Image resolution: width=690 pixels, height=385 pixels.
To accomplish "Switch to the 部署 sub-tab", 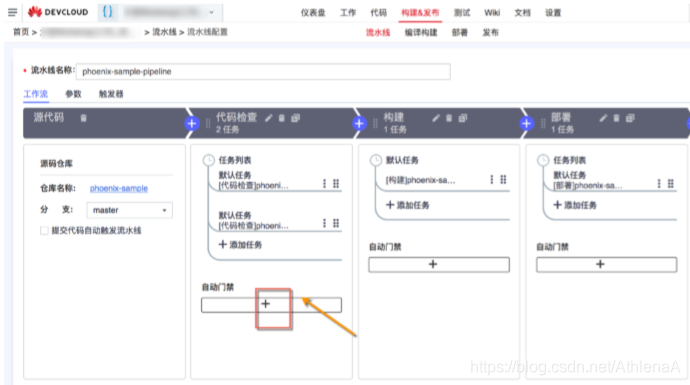I will tap(459, 33).
